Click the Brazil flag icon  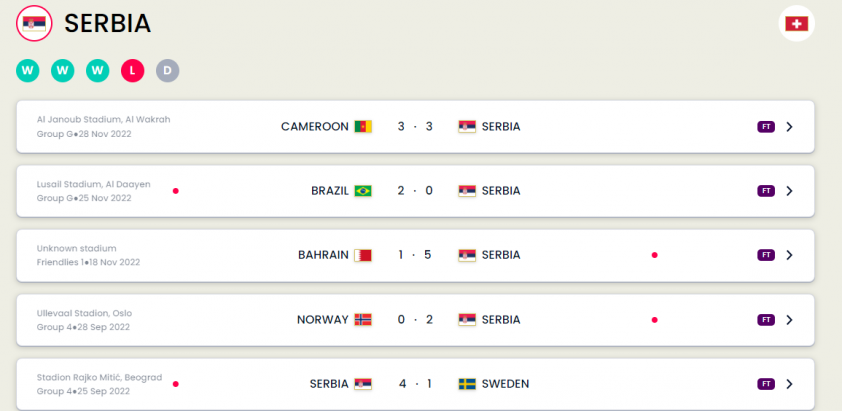point(363,191)
